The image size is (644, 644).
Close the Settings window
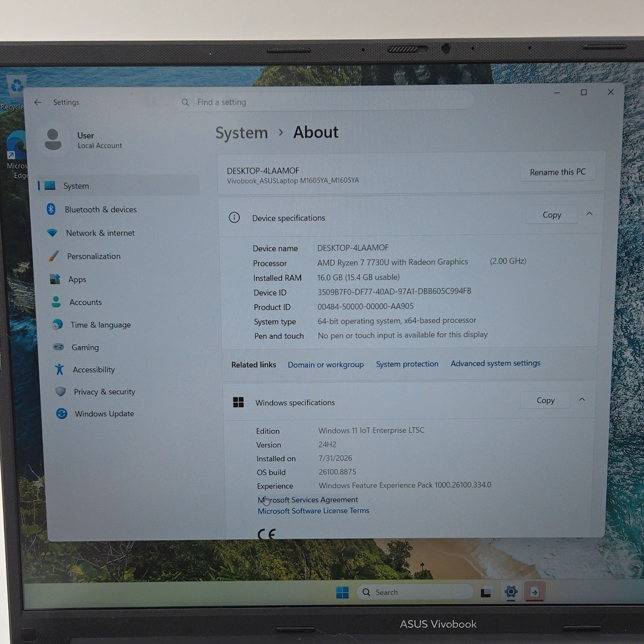tap(610, 92)
